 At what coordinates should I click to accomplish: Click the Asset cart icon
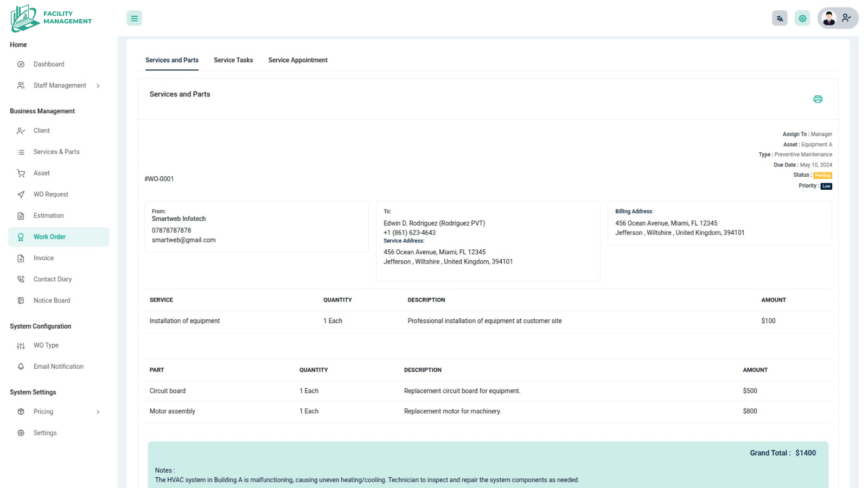21,174
